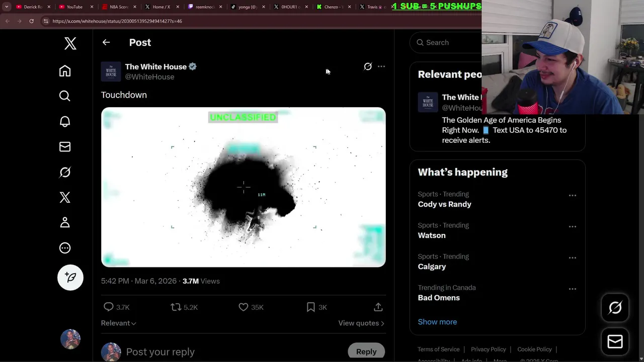Click Show more under trends
Screen dimensions: 644x362
click(x=437, y=322)
